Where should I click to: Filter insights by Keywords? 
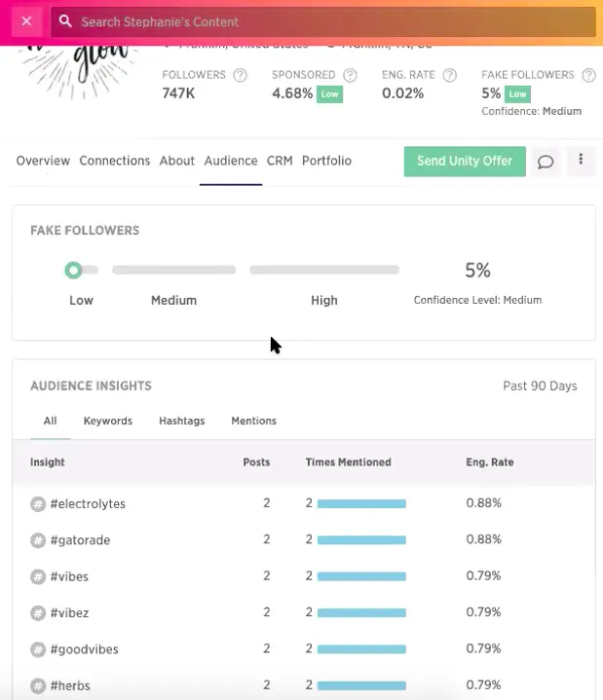tap(108, 421)
